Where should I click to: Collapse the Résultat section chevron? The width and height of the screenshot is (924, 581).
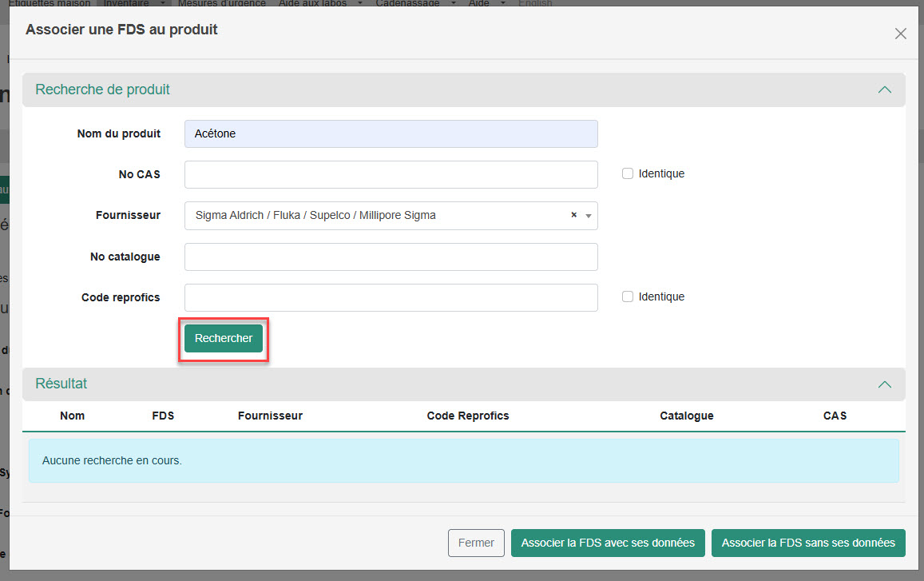click(884, 384)
